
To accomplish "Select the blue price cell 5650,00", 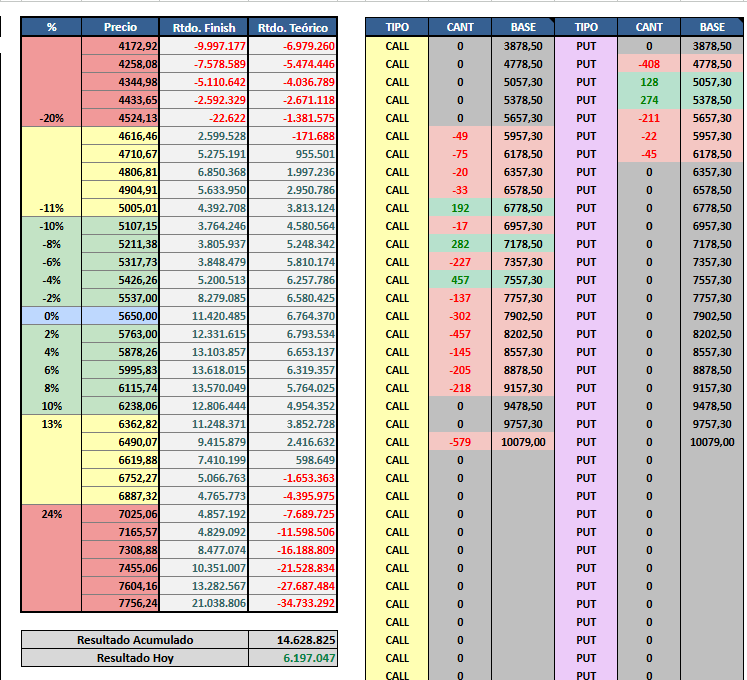I will click(120, 316).
